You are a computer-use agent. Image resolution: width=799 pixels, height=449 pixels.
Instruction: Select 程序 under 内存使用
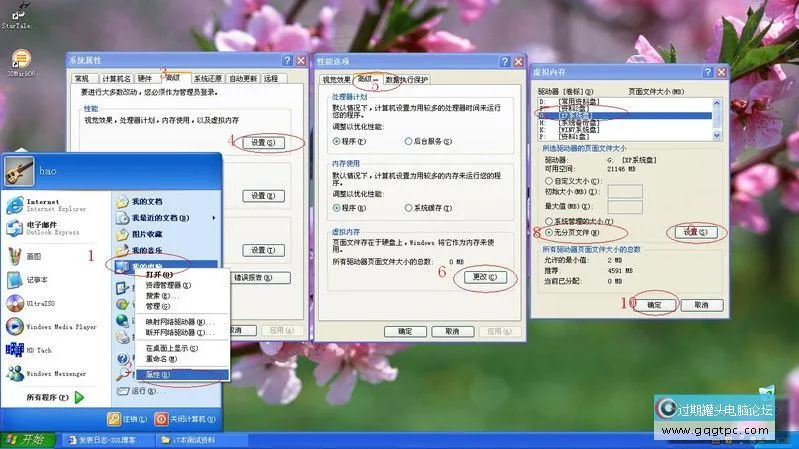click(336, 208)
